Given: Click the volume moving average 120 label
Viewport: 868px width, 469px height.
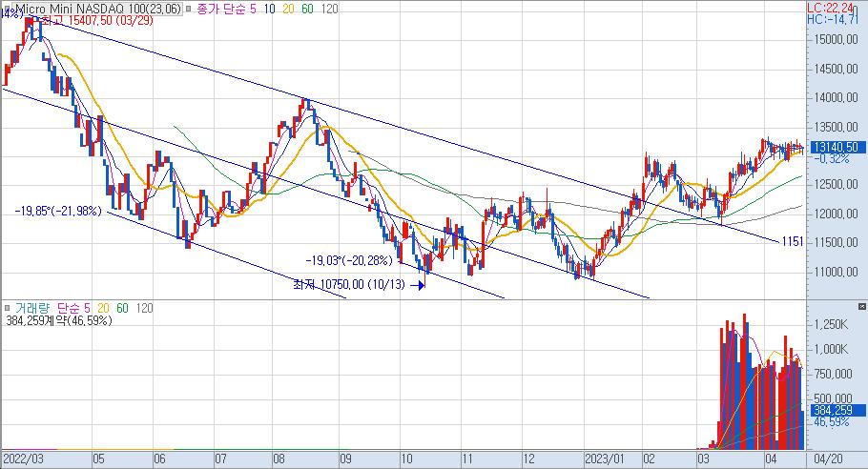Looking at the screenshot, I should coord(144,308).
